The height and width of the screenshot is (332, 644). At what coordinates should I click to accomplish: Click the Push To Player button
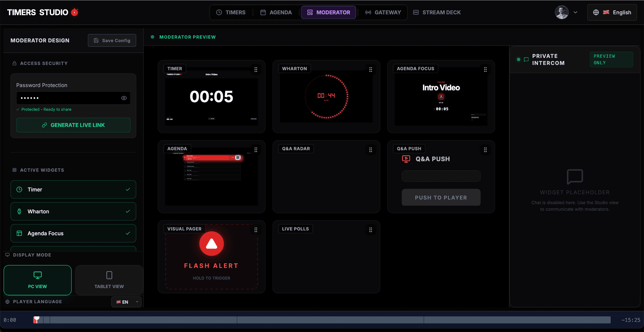click(x=441, y=197)
